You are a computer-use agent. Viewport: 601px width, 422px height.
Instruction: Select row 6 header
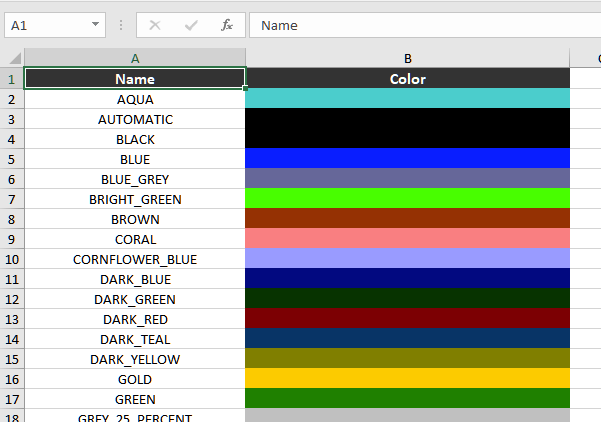pyautogui.click(x=11, y=179)
